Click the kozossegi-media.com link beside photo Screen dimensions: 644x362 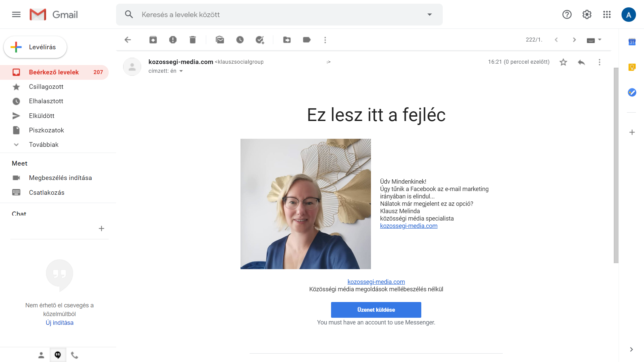409,226
